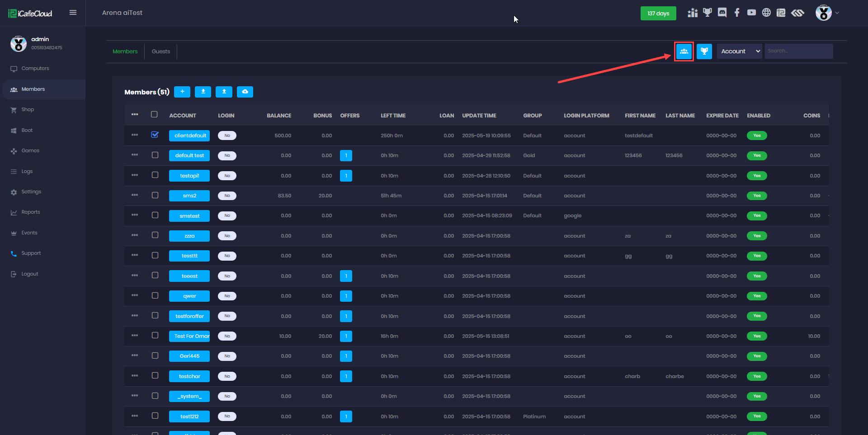Click the globe website icon
Screen dimensions: 868x435
[766, 13]
